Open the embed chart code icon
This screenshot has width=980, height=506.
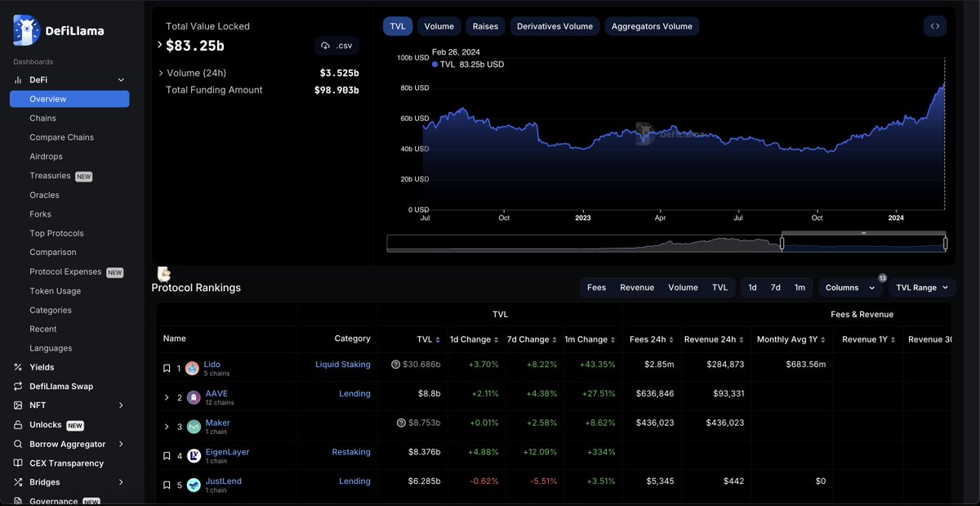[935, 26]
